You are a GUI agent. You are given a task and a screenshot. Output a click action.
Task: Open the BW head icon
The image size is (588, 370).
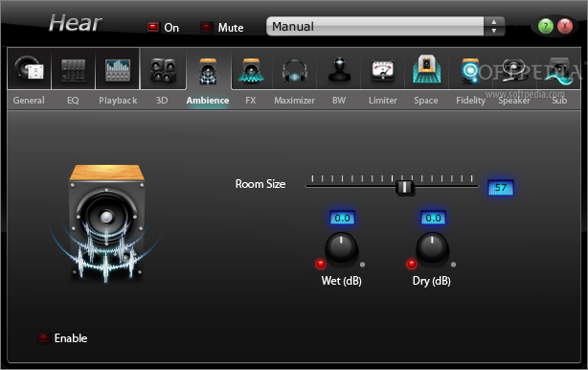tap(339, 70)
